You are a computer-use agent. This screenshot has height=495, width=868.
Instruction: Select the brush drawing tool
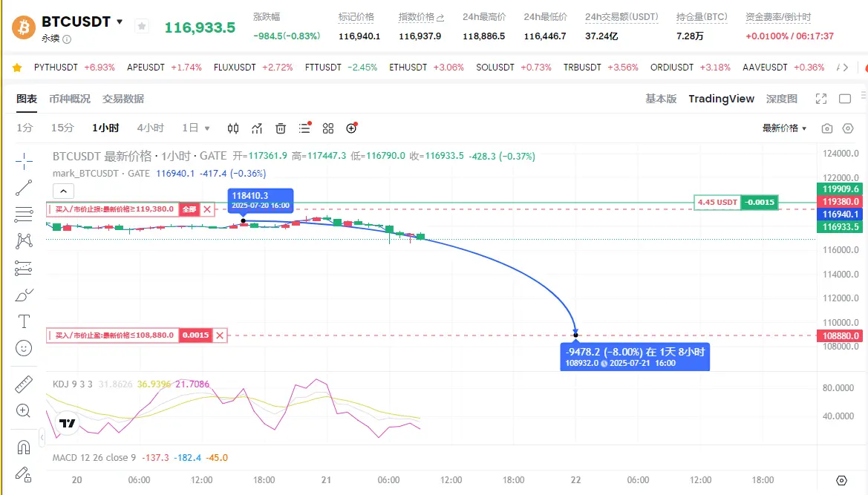pyautogui.click(x=24, y=295)
